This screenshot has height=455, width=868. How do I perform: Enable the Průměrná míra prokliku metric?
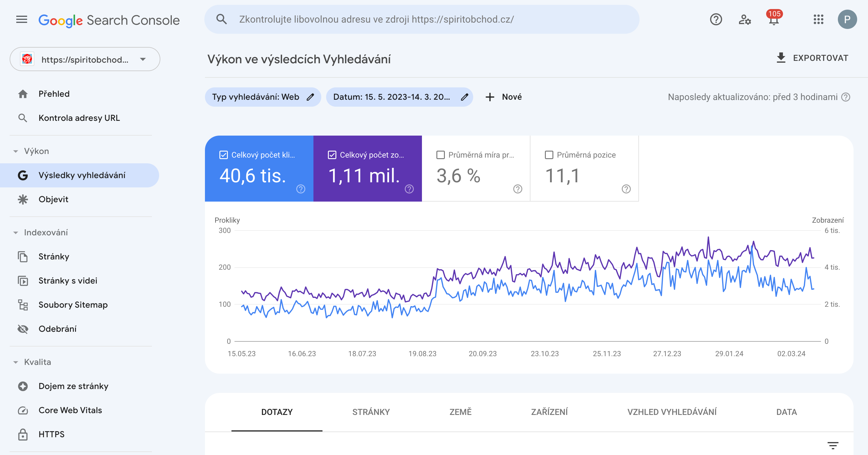(x=440, y=155)
